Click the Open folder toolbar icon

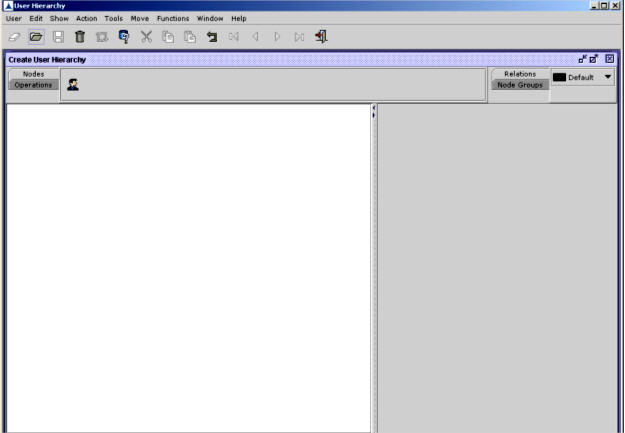36,36
